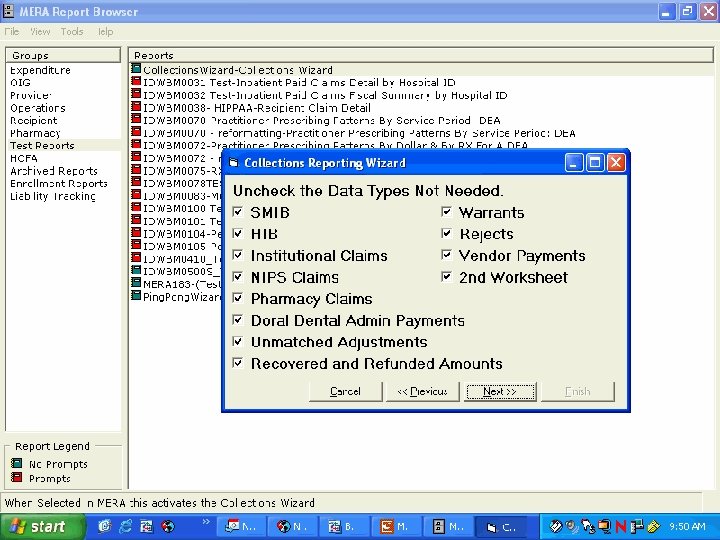Click the MERA183 report icon
The height and width of the screenshot is (540, 720).
[x=136, y=282]
